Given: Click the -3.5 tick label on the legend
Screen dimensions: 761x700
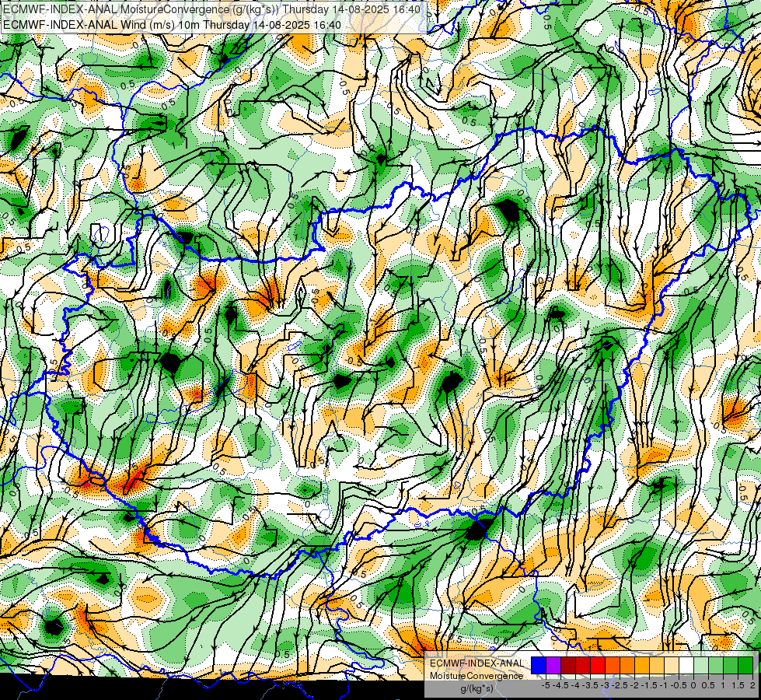Looking at the screenshot, I should (590, 685).
